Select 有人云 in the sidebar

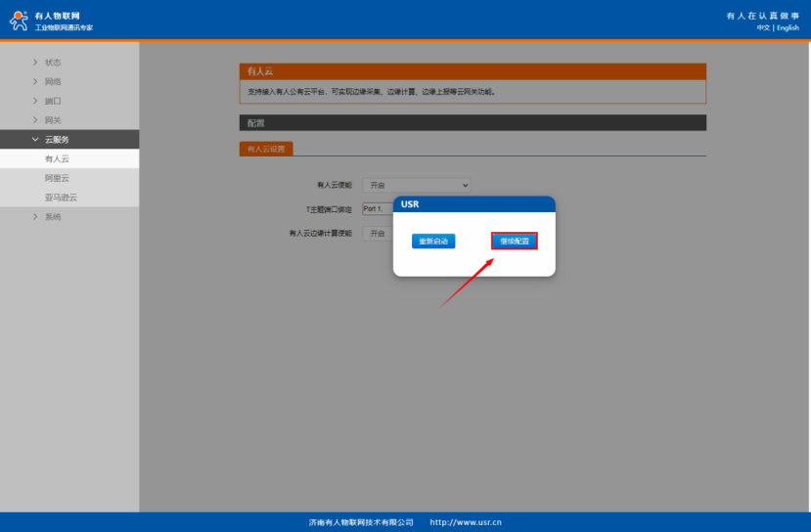(57, 158)
